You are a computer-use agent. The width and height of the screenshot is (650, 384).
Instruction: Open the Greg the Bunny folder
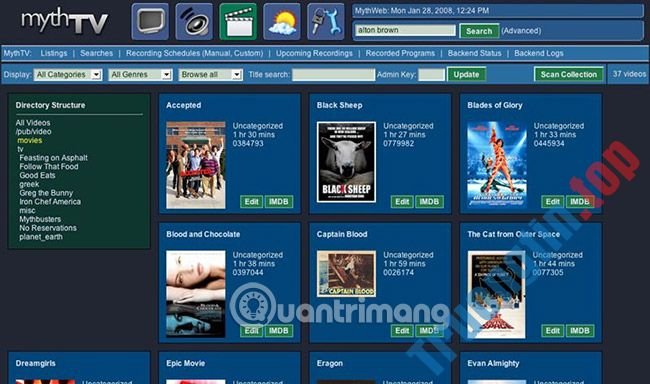46,193
